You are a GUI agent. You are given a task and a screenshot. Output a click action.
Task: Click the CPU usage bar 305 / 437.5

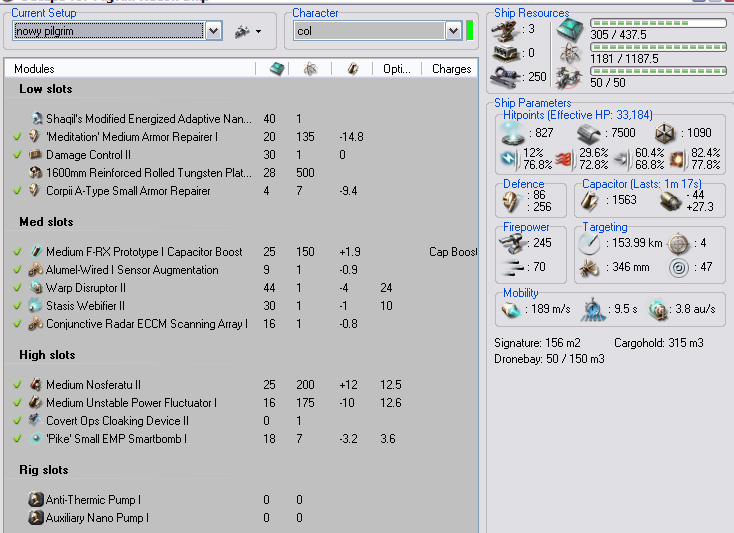(x=658, y=23)
